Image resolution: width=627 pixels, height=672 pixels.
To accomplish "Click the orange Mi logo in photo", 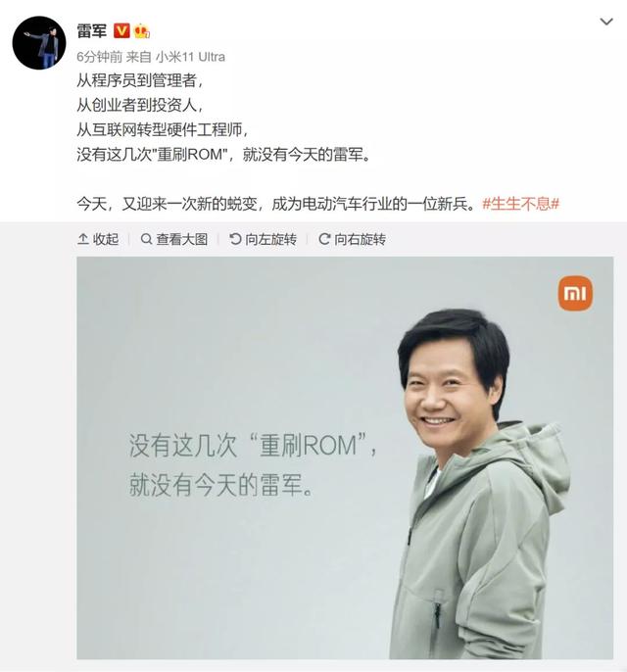I will (575, 294).
